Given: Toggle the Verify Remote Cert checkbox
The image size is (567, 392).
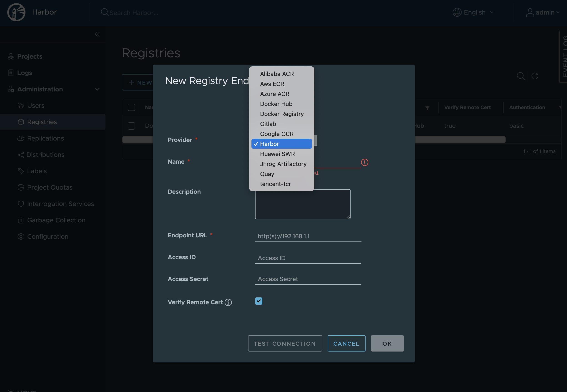Looking at the screenshot, I should pos(258,301).
